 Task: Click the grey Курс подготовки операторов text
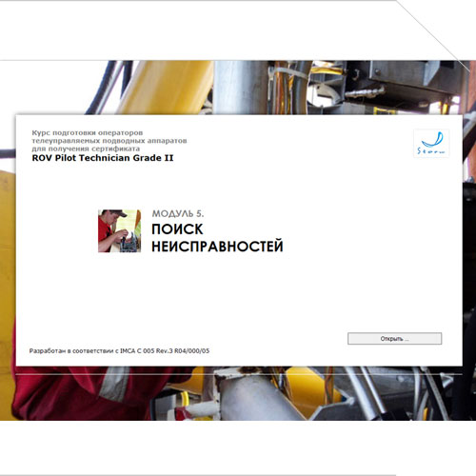click(88, 132)
